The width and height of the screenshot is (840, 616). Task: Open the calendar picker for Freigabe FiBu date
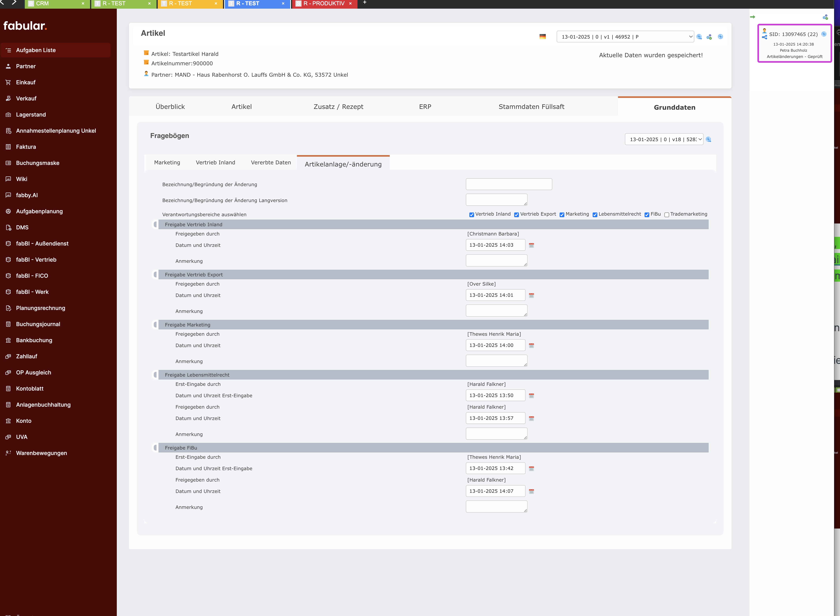coord(531,491)
